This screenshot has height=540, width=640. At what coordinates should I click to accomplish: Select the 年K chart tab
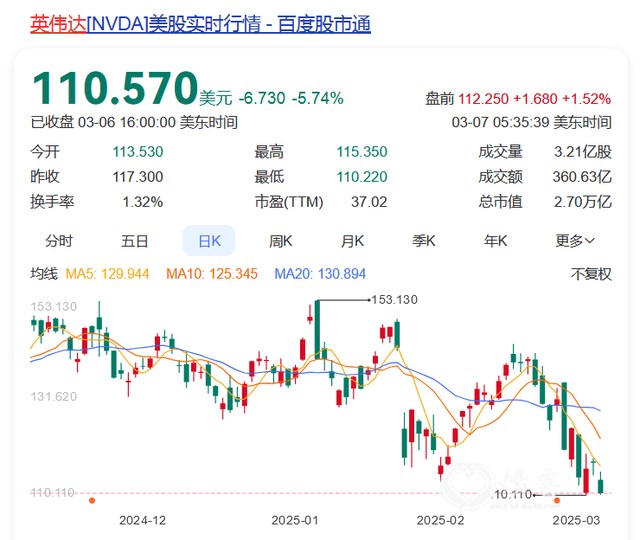coord(496,241)
